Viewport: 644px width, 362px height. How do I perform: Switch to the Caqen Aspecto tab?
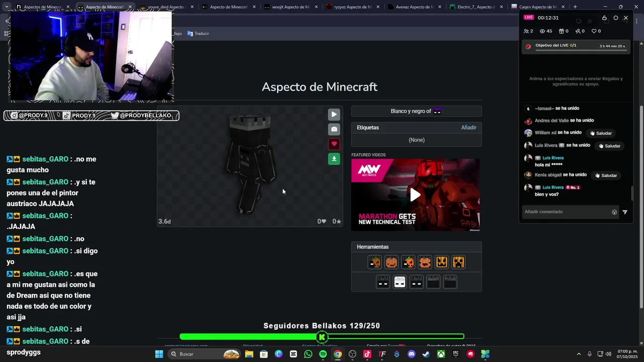(x=537, y=7)
